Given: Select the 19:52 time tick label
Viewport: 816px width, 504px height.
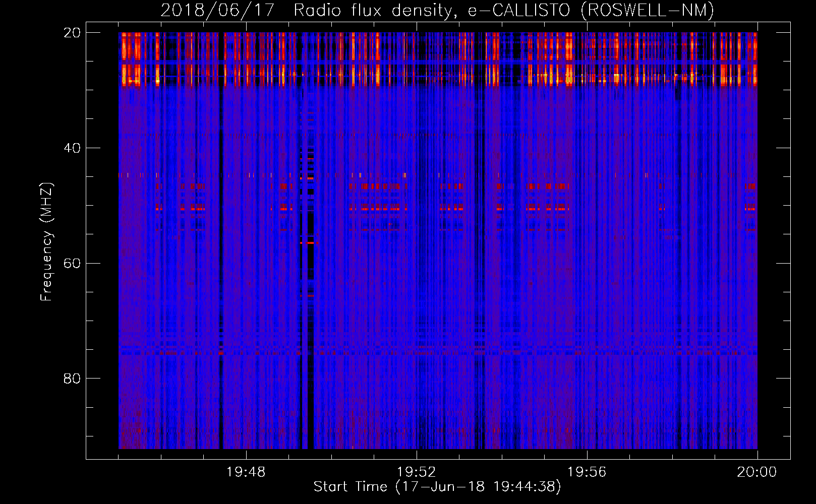Looking at the screenshot, I should [416, 472].
